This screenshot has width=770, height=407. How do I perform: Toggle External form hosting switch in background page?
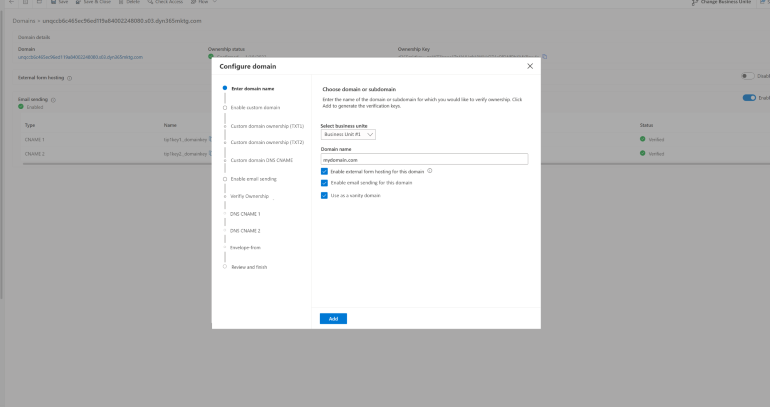coord(747,76)
